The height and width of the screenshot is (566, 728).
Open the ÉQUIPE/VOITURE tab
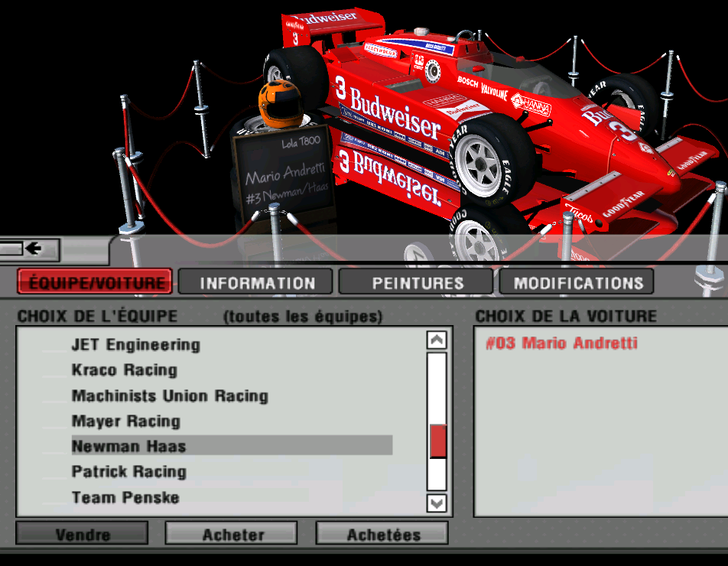tap(95, 281)
